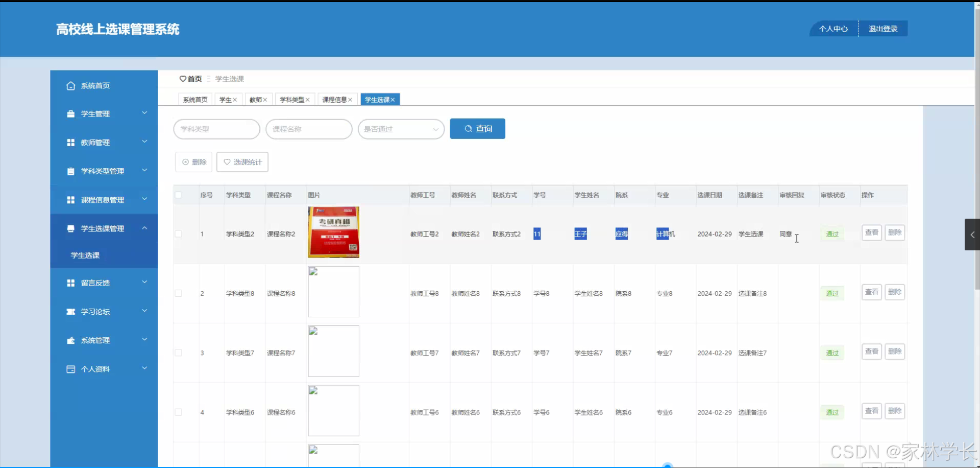
Task: Click the heart icon next to 首页 breadcrumb
Action: (x=183, y=79)
